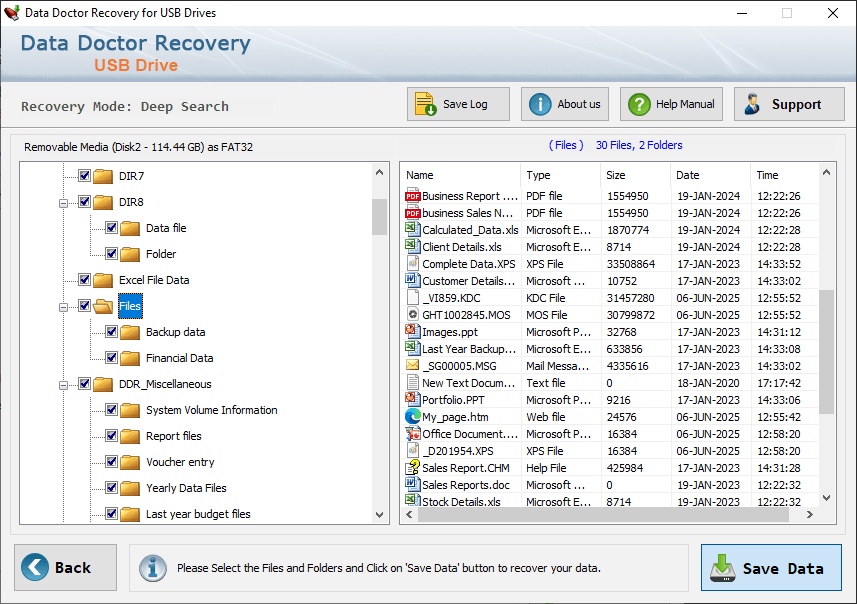Collapse the DDR_Miscellaneous tree node

coord(63,385)
